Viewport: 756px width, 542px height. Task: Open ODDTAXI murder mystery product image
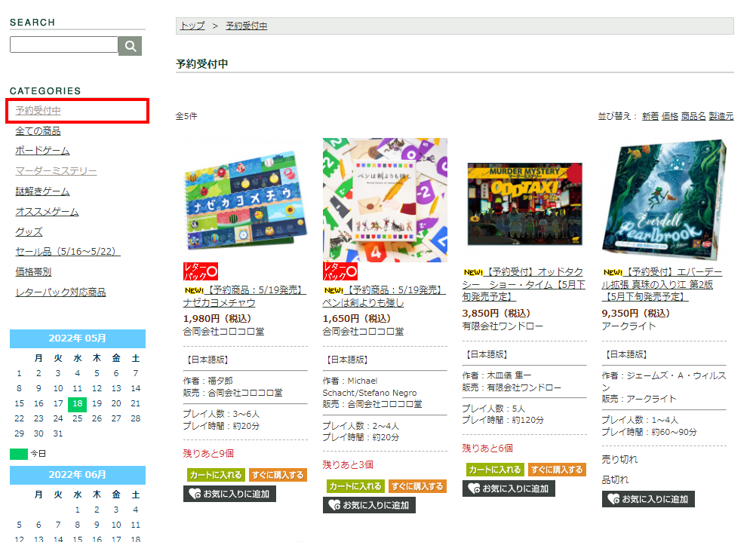click(x=524, y=204)
